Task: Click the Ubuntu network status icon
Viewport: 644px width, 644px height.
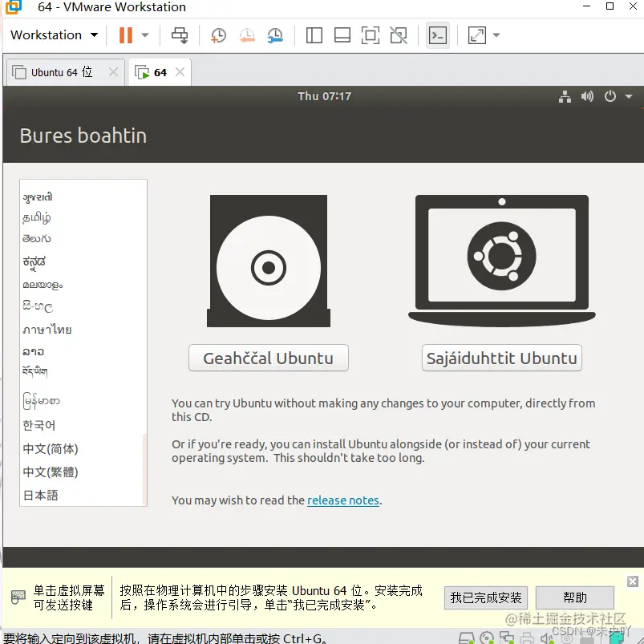Action: (565, 96)
